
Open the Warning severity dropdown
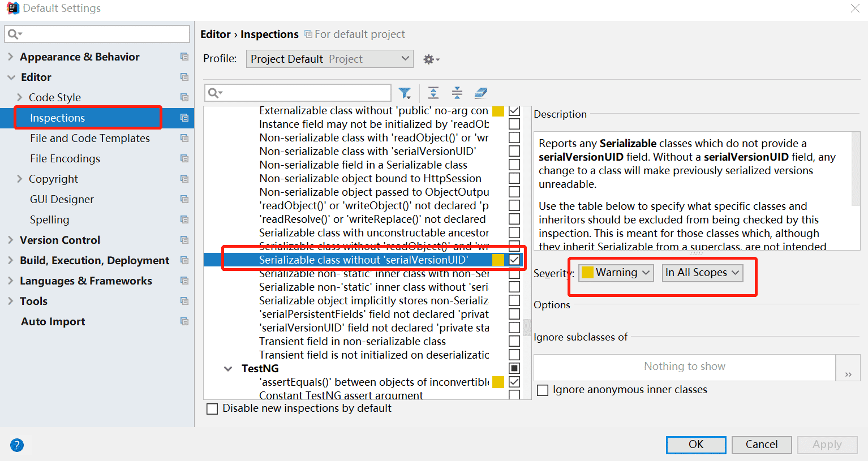coord(616,273)
